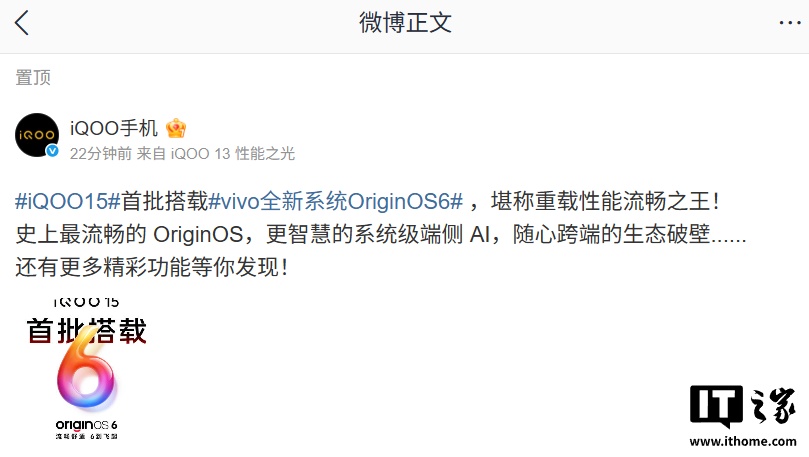Tap the OriginOS 6 logo text in image
809x457 pixels.
(86, 425)
